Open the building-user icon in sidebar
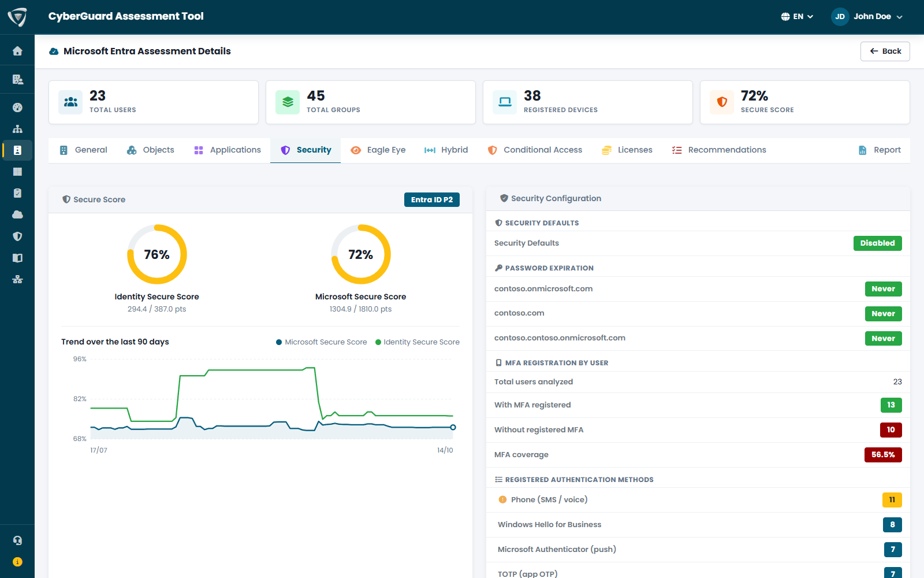Viewport: 924px width, 578px height. [x=17, y=79]
